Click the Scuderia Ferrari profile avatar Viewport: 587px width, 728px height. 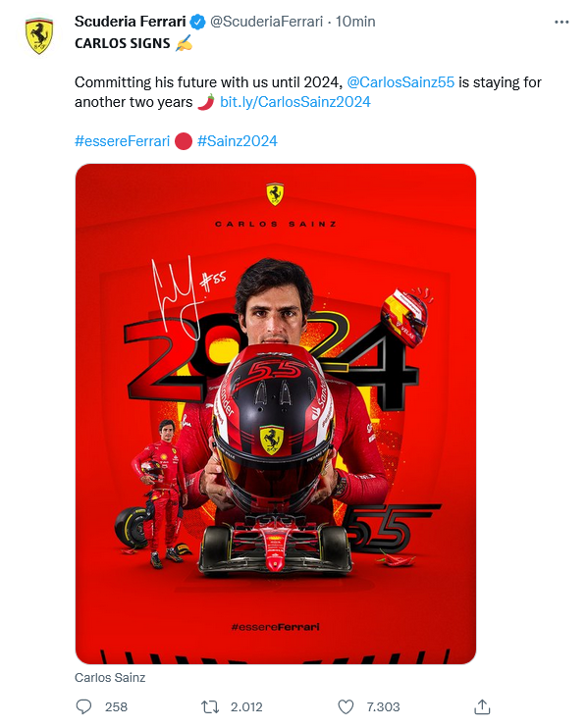39,35
